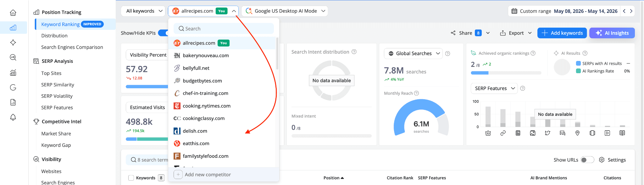
Task: Open Search Engines Comparison in sidebar
Action: click(x=72, y=47)
